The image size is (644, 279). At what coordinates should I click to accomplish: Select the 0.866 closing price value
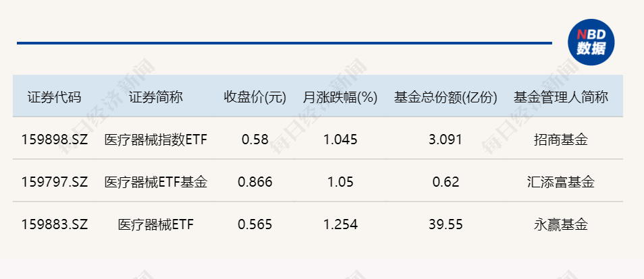pos(255,182)
